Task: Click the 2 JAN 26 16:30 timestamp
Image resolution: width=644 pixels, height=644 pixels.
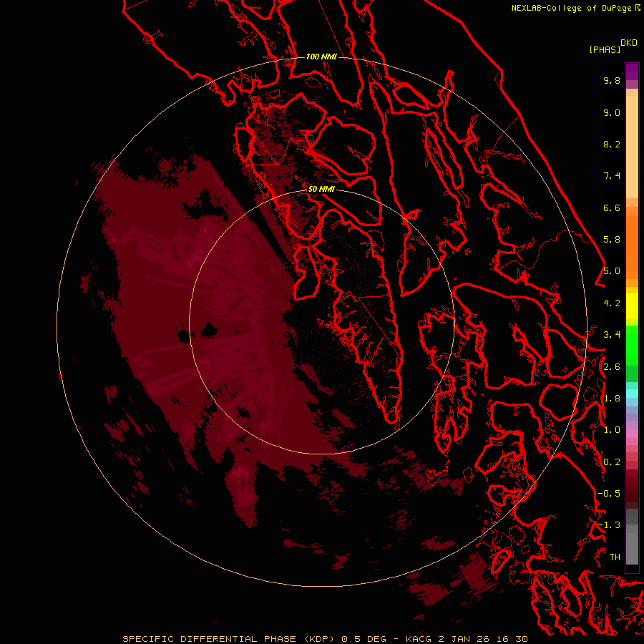Action: click(x=483, y=639)
